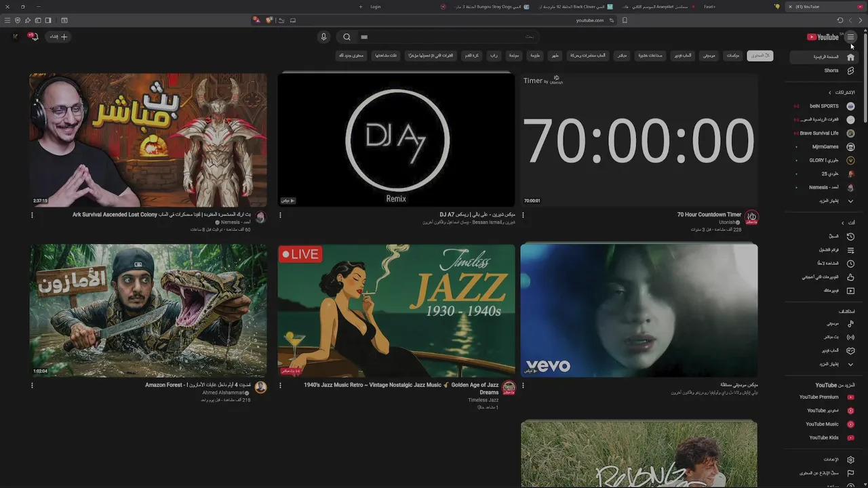Click the voice search microphone button
This screenshot has width=868, height=488.
(323, 37)
